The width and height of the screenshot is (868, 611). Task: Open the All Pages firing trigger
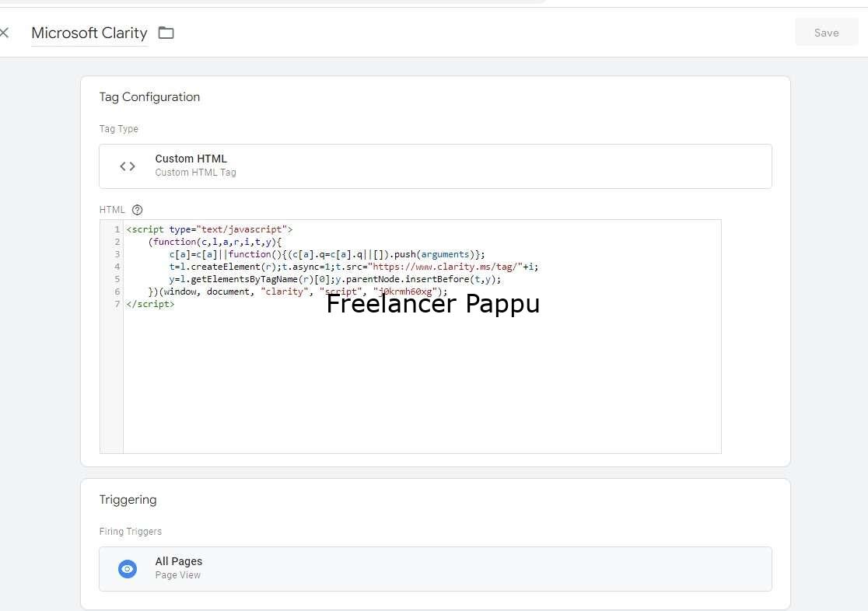[435, 569]
